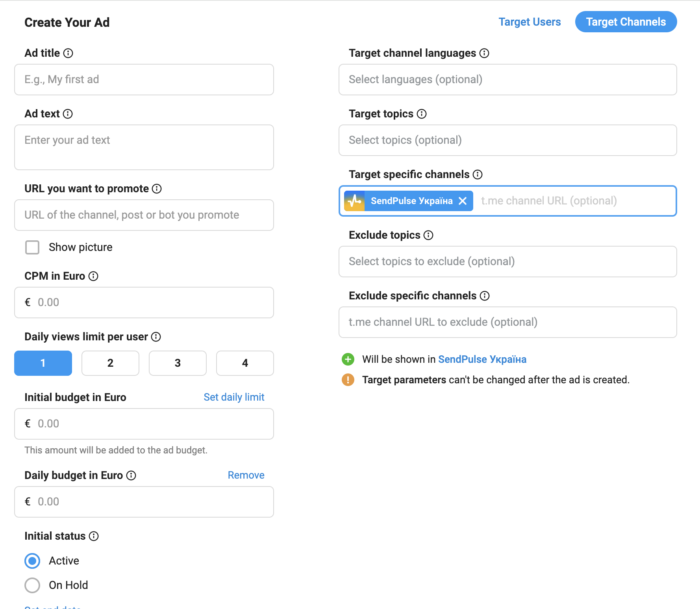Open the Select languages dropdown
The width and height of the screenshot is (700, 609).
(508, 80)
